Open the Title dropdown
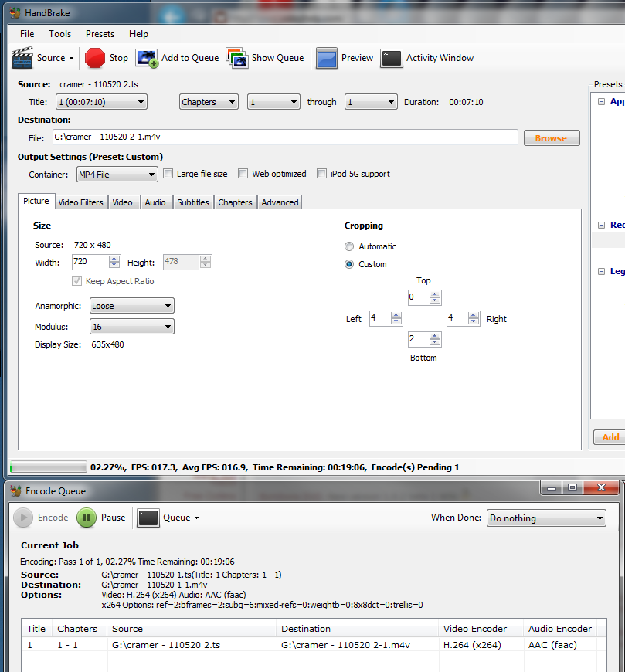The image size is (625, 672). (x=101, y=102)
